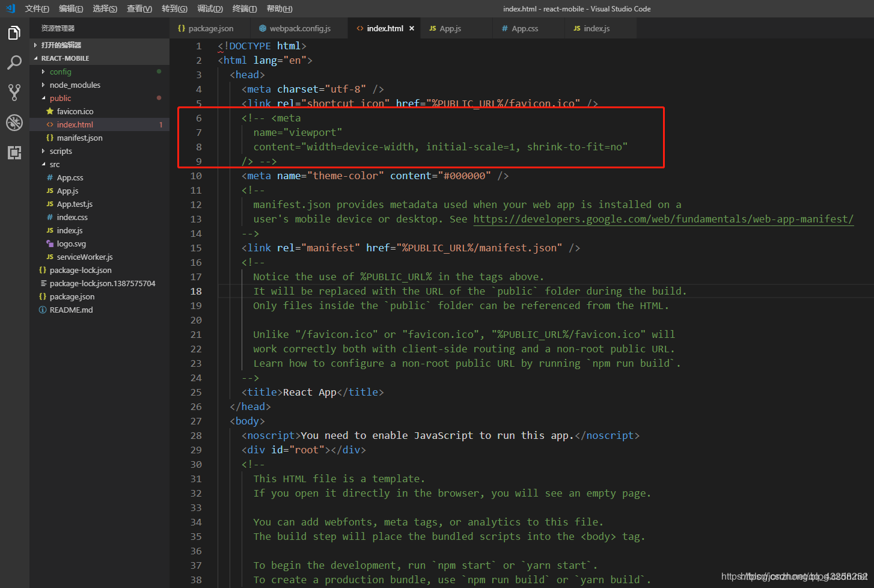Click the link rel manifest line
The width and height of the screenshot is (874, 588).
411,248
